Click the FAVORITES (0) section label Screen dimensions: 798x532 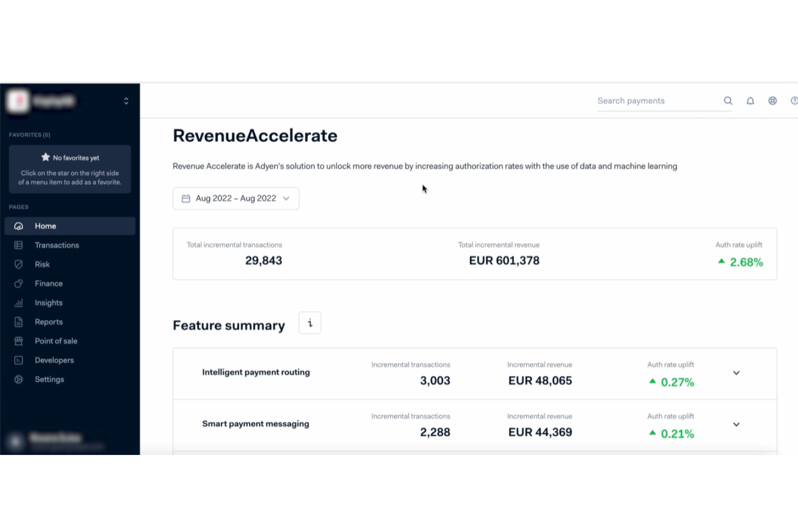(30, 135)
